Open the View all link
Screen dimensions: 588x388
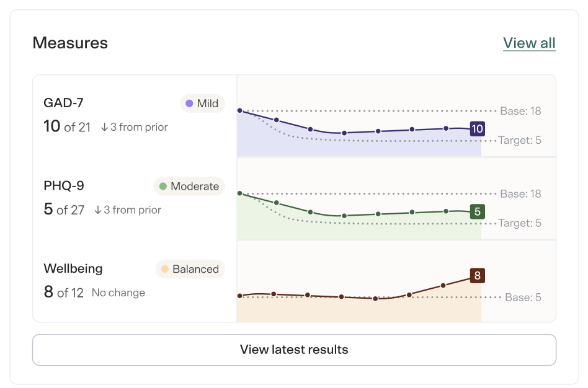click(528, 43)
